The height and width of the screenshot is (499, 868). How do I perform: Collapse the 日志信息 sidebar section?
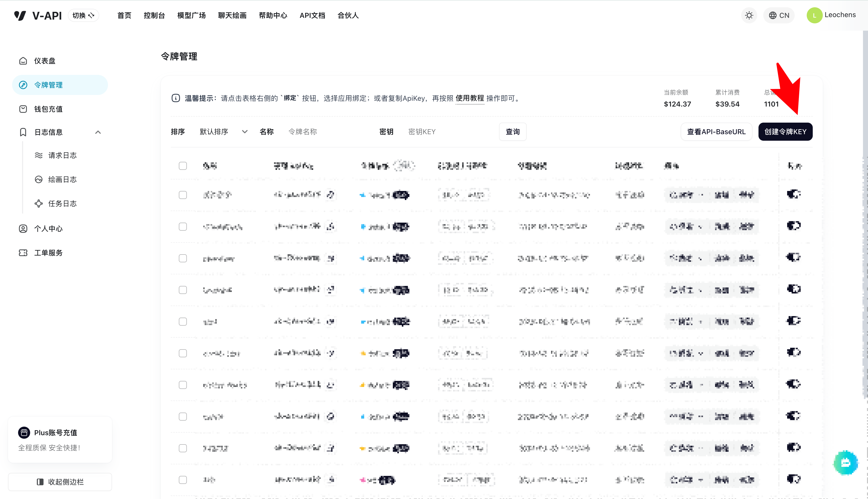[98, 132]
